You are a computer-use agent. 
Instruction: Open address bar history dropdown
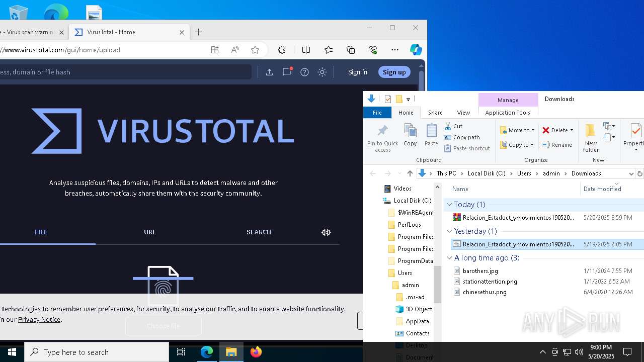(x=631, y=173)
